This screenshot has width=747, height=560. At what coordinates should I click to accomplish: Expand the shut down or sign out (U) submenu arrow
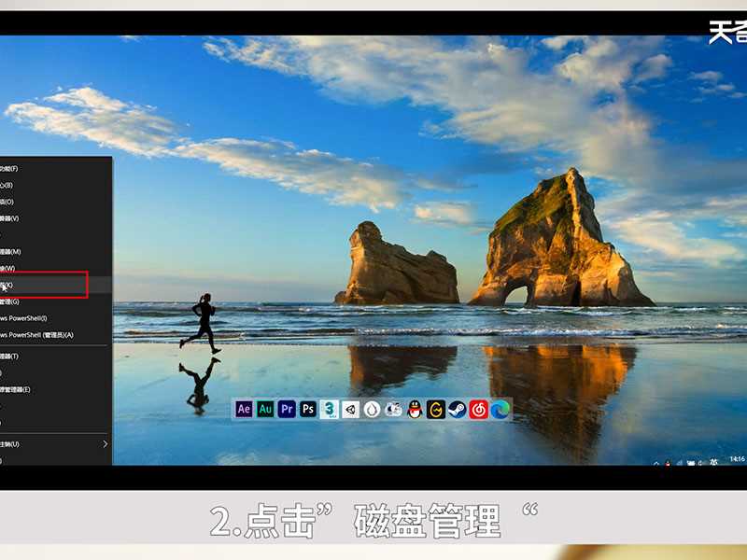click(104, 444)
